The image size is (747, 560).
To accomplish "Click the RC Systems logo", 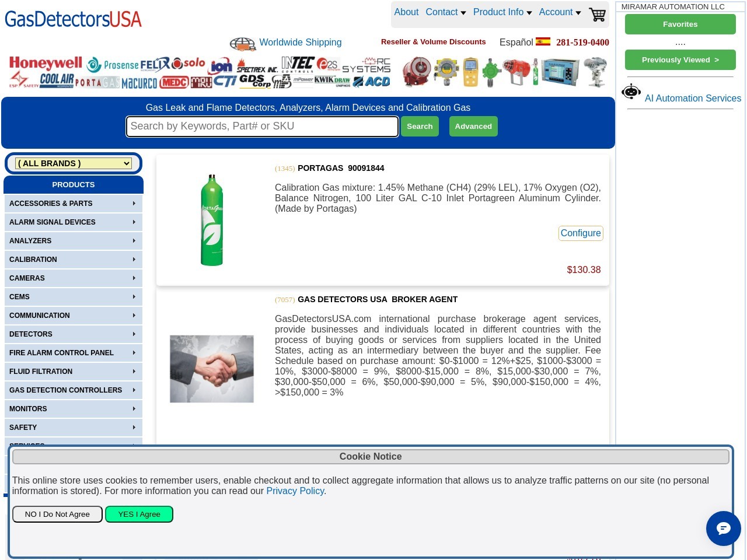I will click(366, 65).
